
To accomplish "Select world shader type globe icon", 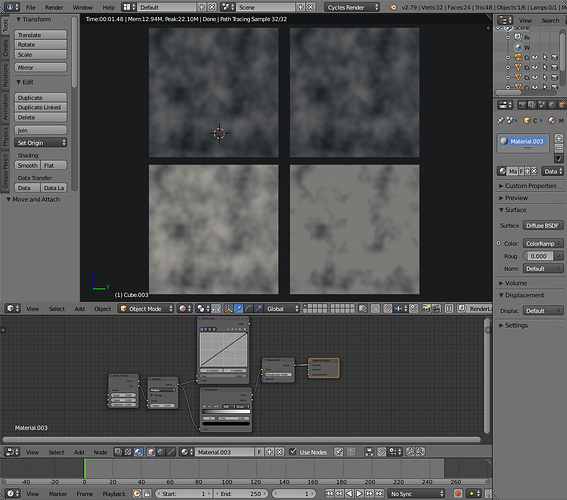I will click(x=161, y=452).
